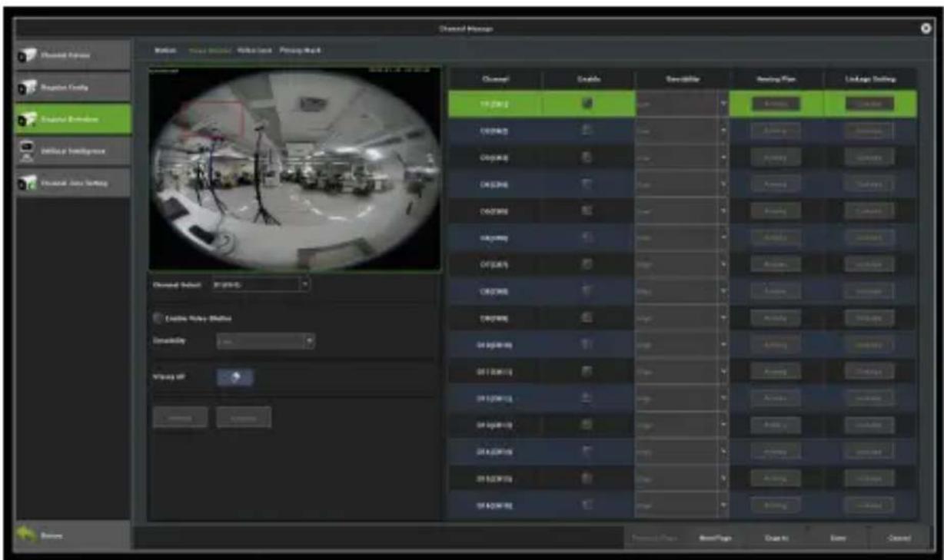Click the camera icon of the first sidebar item
The height and width of the screenshot is (560, 944).
(x=28, y=55)
